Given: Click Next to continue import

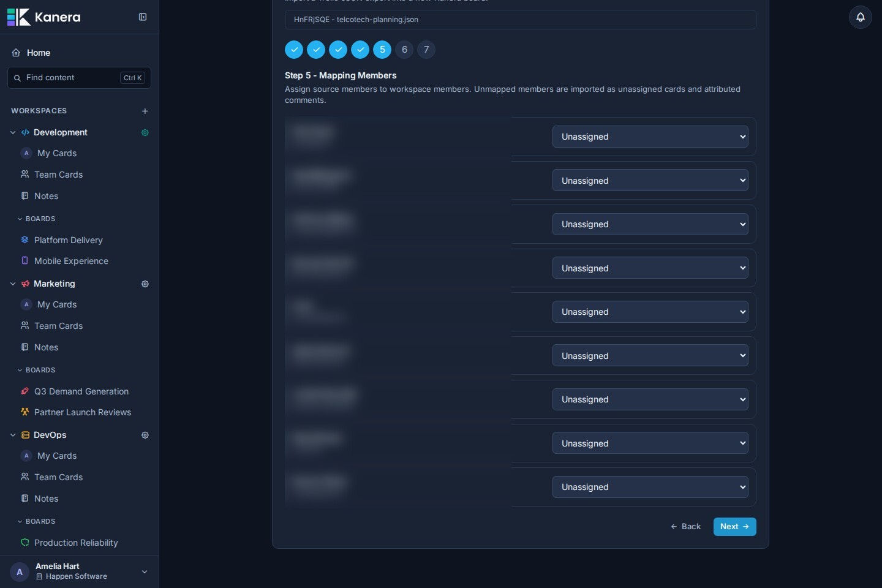Looking at the screenshot, I should [x=734, y=527].
